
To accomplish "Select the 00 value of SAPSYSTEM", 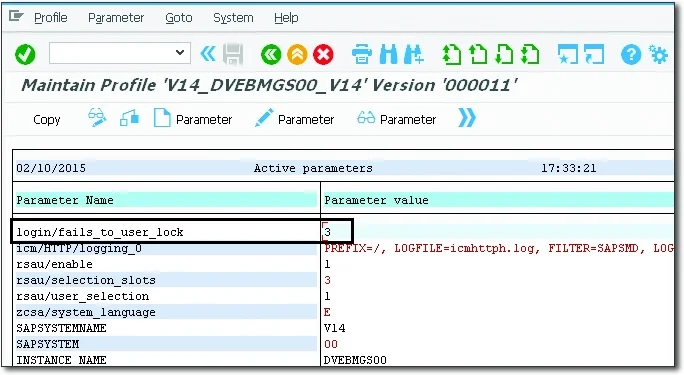I will [x=331, y=344].
